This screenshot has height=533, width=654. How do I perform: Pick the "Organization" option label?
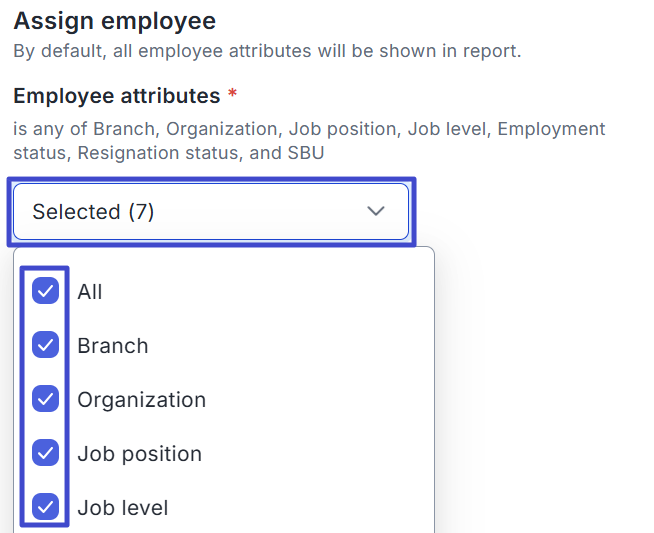coord(141,400)
